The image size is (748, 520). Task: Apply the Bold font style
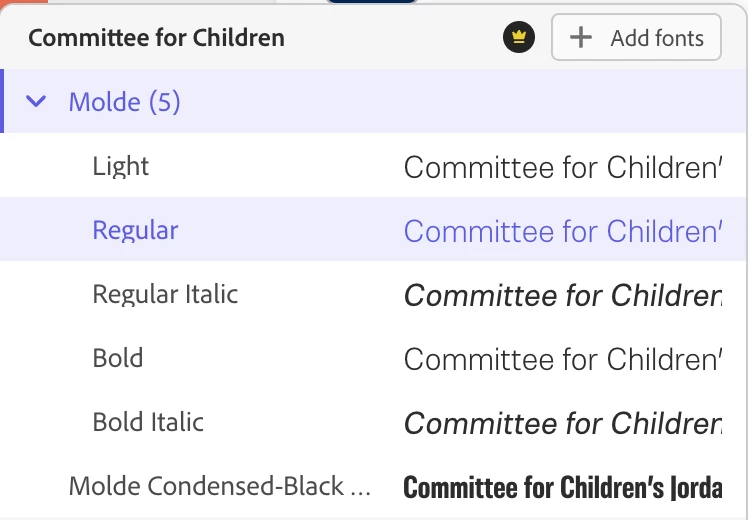(118, 358)
